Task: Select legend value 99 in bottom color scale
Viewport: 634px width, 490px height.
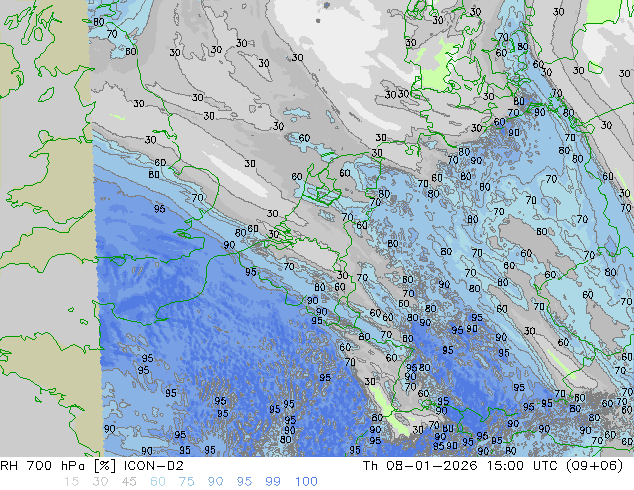Action: coord(273,482)
